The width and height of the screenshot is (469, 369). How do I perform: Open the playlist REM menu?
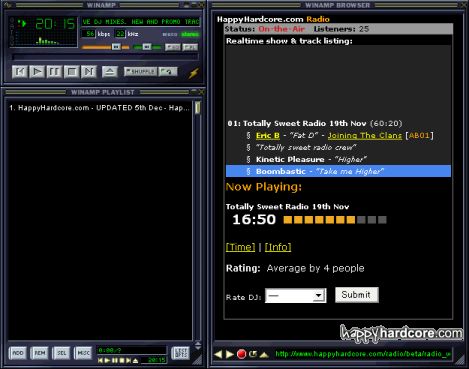tap(40, 353)
